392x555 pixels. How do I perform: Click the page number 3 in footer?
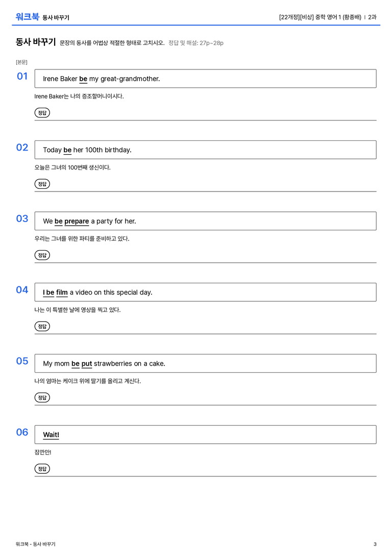click(x=375, y=544)
